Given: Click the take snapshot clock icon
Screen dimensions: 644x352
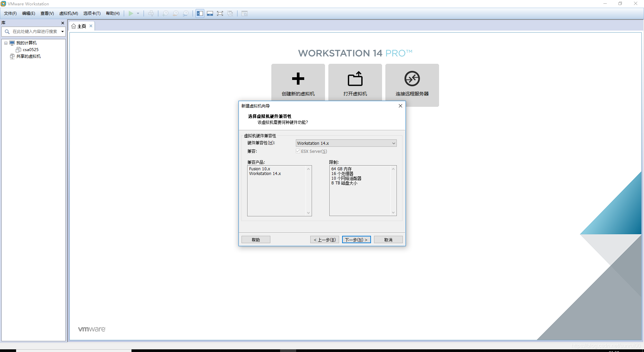Looking at the screenshot, I should click(165, 13).
